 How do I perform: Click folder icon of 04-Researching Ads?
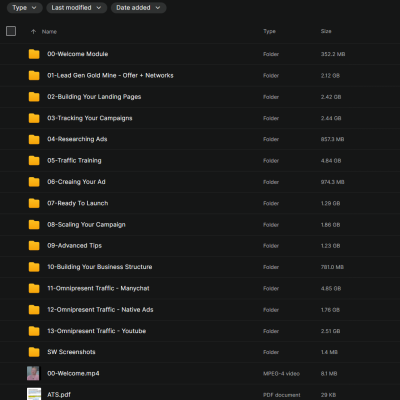34,139
